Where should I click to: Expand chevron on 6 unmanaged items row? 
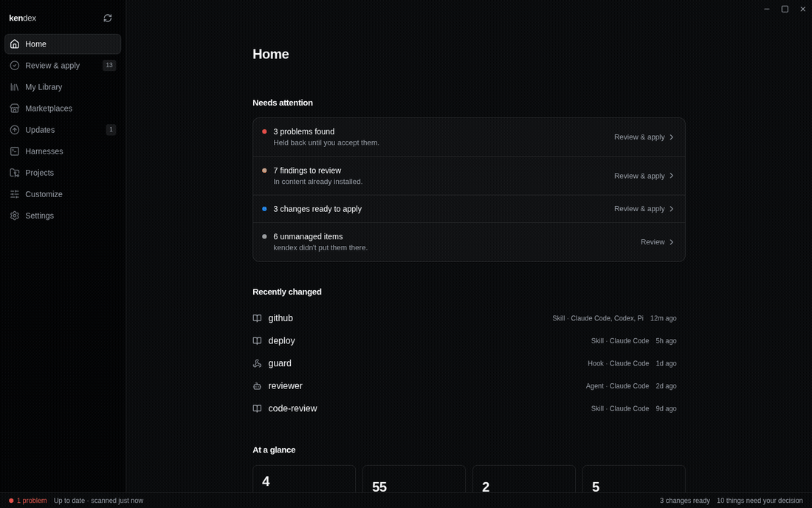click(x=672, y=242)
